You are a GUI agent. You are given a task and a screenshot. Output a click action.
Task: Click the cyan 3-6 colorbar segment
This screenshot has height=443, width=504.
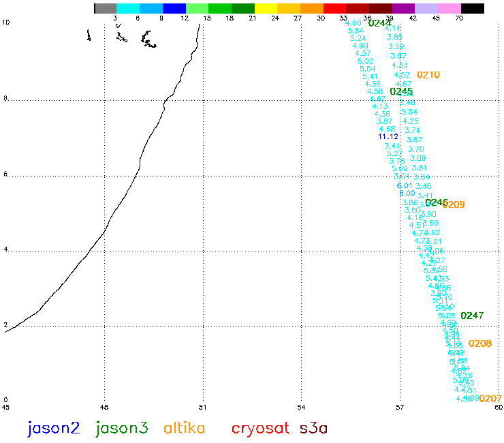(x=128, y=9)
